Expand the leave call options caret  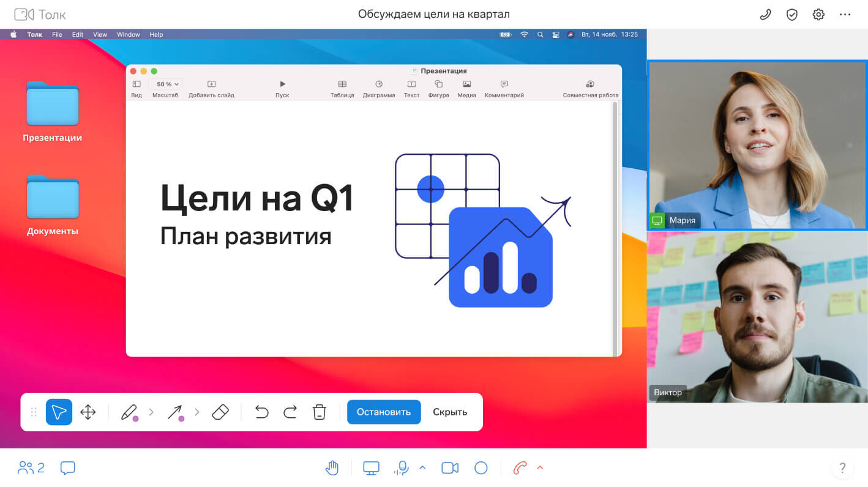(540, 468)
